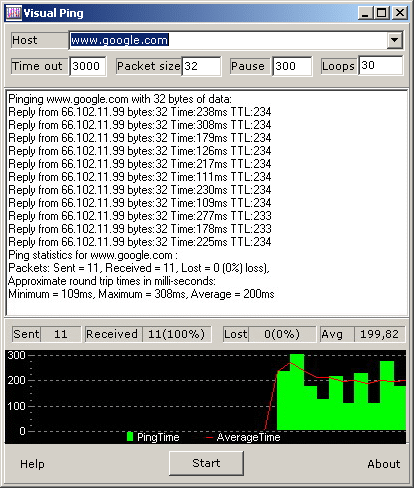Click the red AverageTime legend marker
Image resolution: width=414 pixels, height=488 pixels.
coord(209,437)
